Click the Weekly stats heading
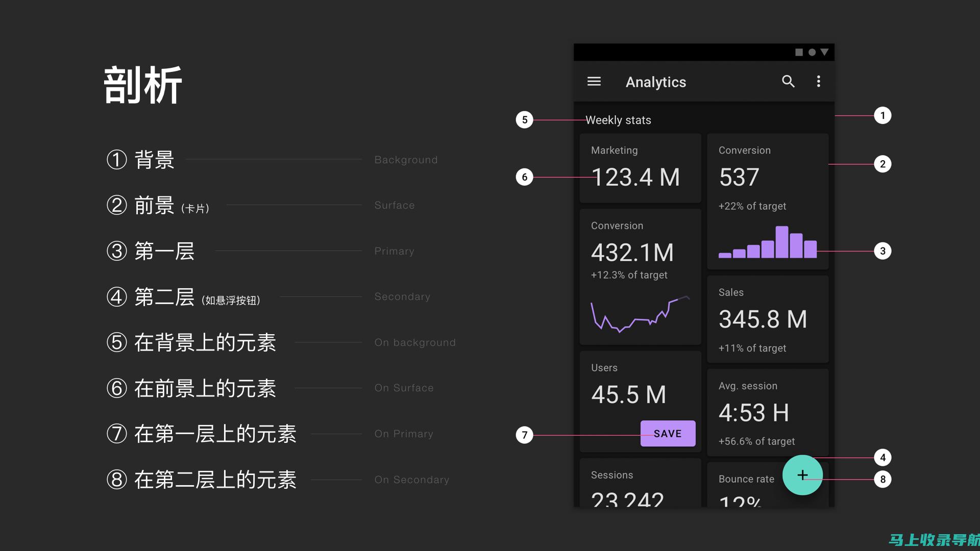 coord(618,120)
